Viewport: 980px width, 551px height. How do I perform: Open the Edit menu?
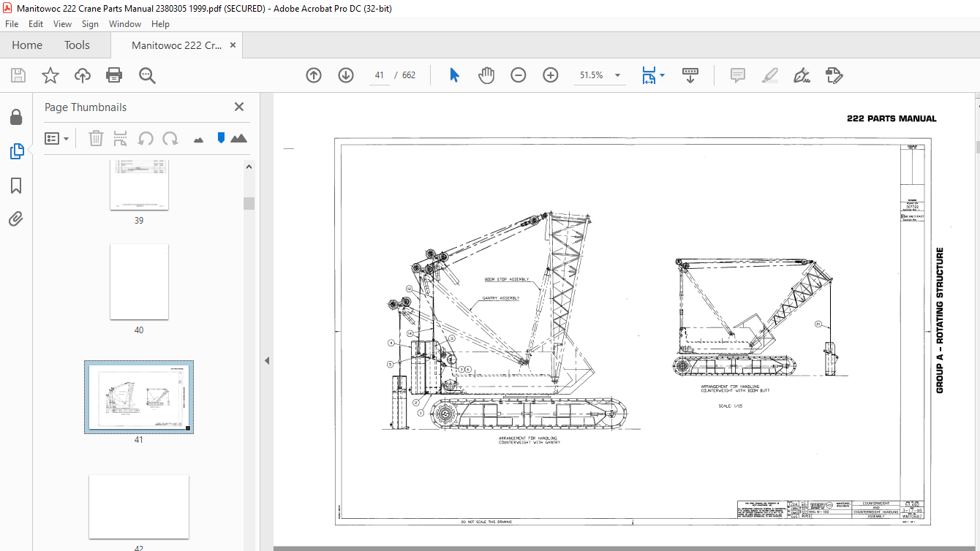tap(36, 24)
